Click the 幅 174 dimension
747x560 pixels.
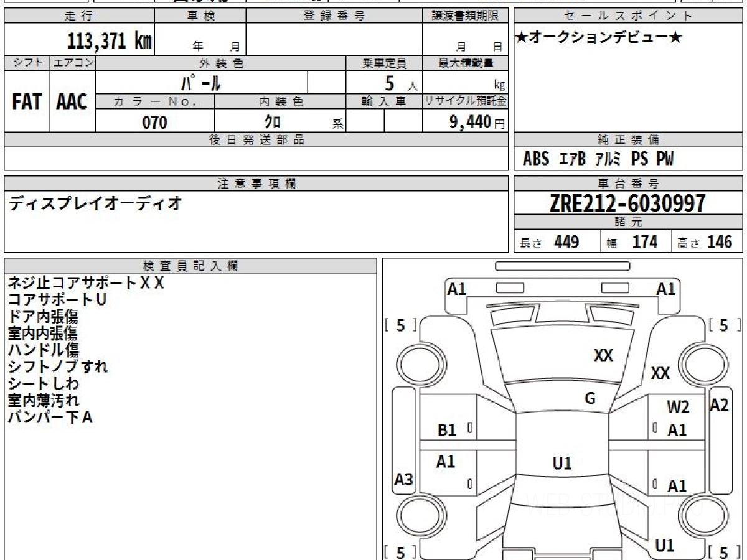click(632, 242)
